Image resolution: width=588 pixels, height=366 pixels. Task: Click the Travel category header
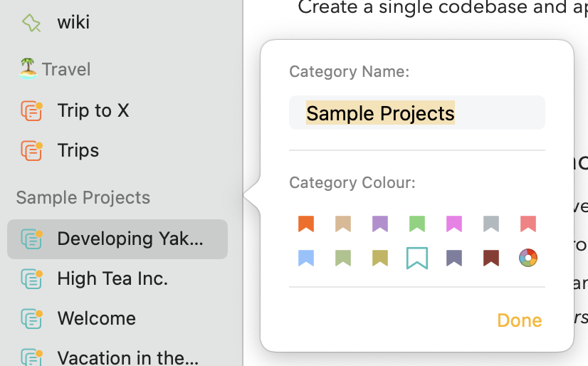(55, 69)
